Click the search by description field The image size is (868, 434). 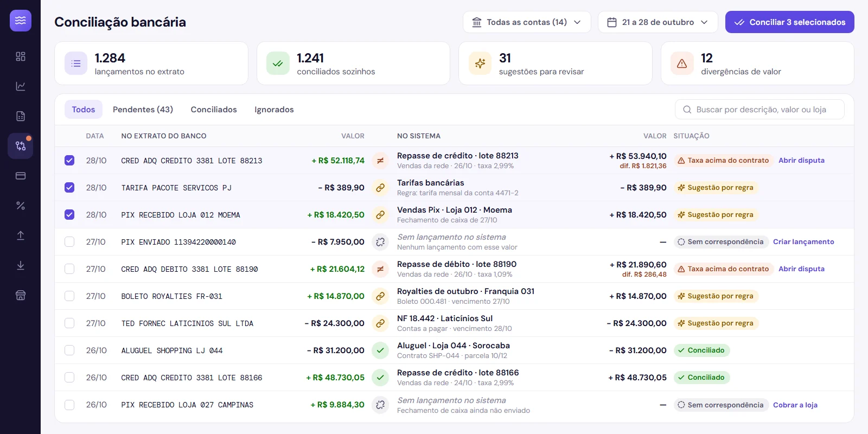pyautogui.click(x=759, y=110)
